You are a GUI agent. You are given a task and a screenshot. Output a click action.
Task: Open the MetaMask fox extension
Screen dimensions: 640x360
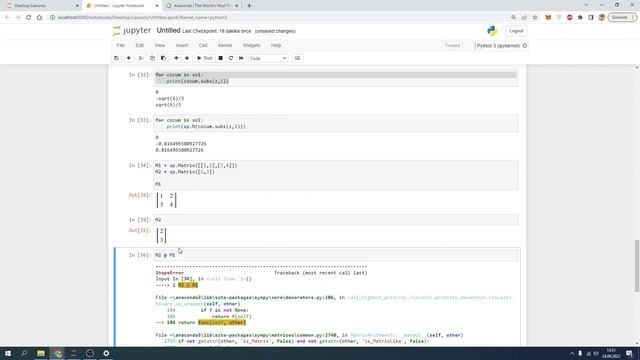(x=548, y=18)
